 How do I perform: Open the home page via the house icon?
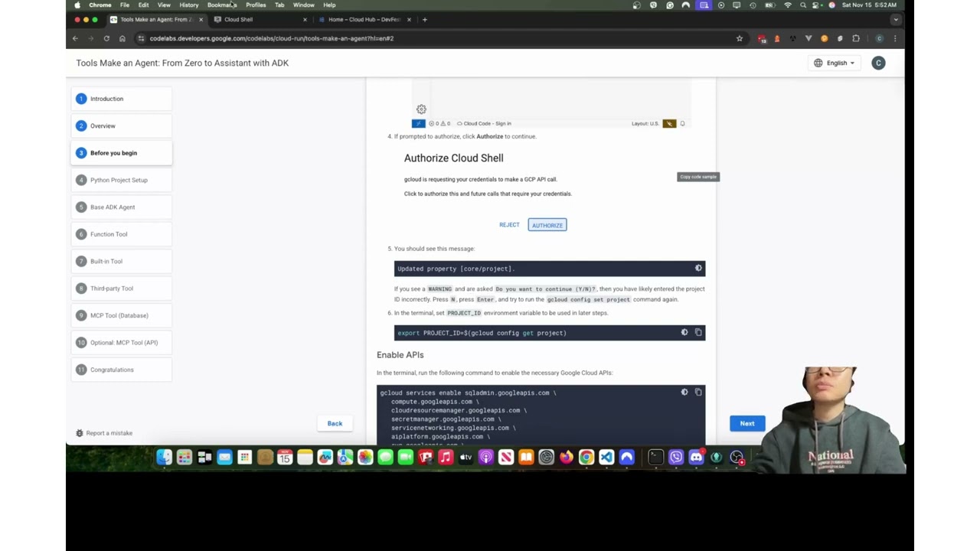(122, 38)
